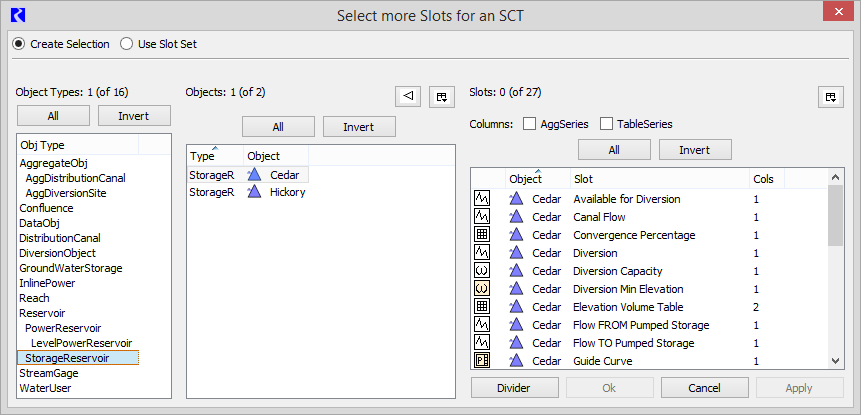
Task: Open the filter dropdown next to Objects arrow
Action: (441, 96)
